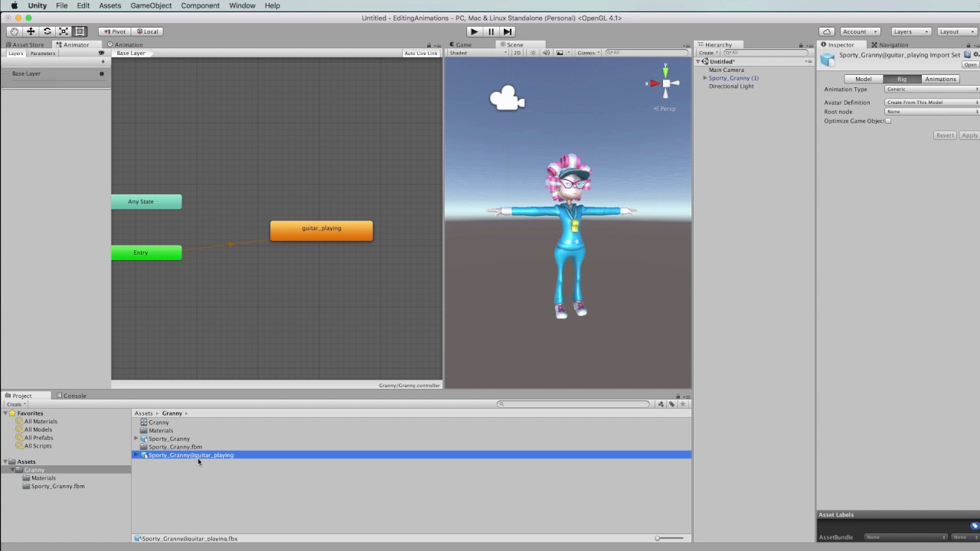Toggle Pivot handle position
980x551 pixels.
[115, 31]
